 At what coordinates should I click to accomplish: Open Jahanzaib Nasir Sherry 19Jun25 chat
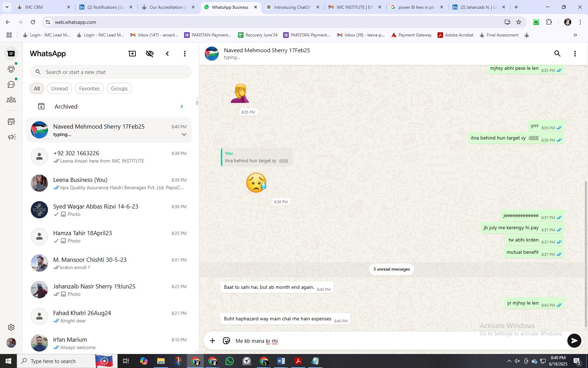point(109,290)
